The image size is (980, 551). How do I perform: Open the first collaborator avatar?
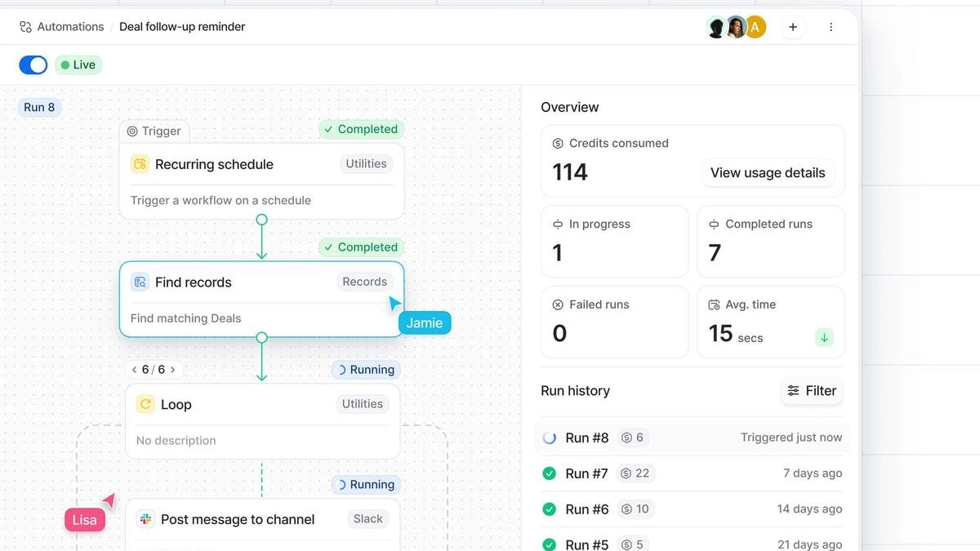click(x=716, y=27)
